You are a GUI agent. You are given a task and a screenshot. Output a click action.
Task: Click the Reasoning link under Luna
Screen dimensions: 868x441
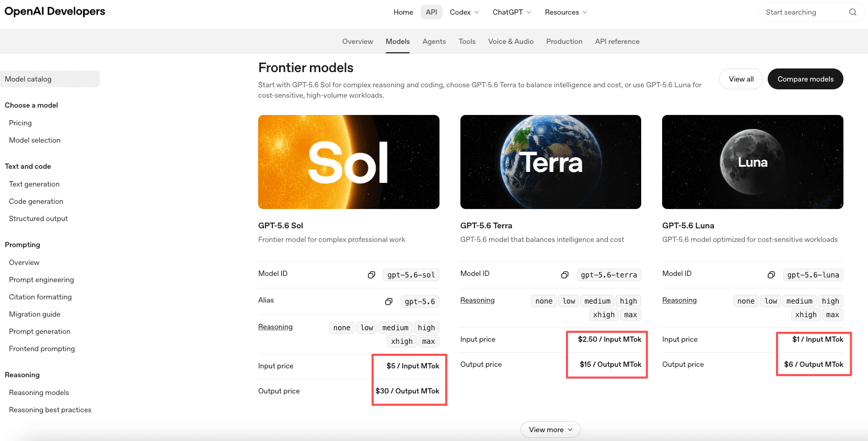pos(679,300)
